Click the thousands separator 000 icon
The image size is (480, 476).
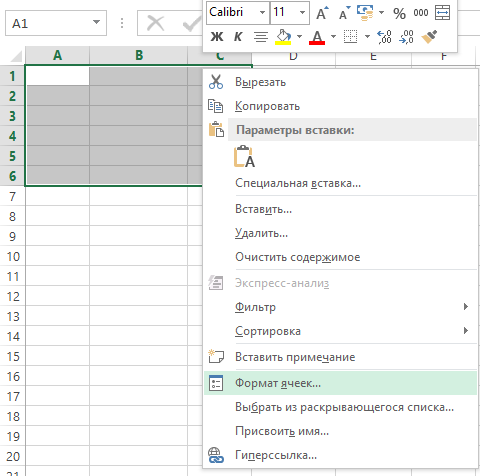pos(421,13)
